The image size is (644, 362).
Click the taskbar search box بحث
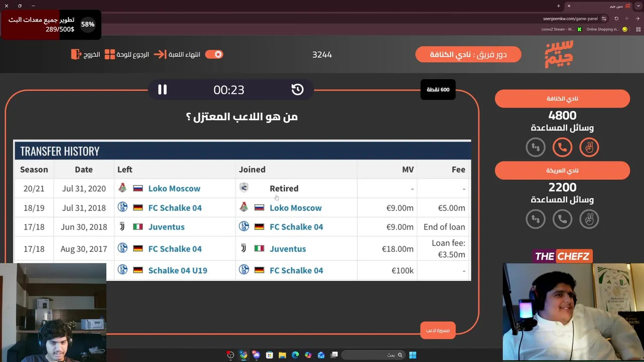[373, 355]
